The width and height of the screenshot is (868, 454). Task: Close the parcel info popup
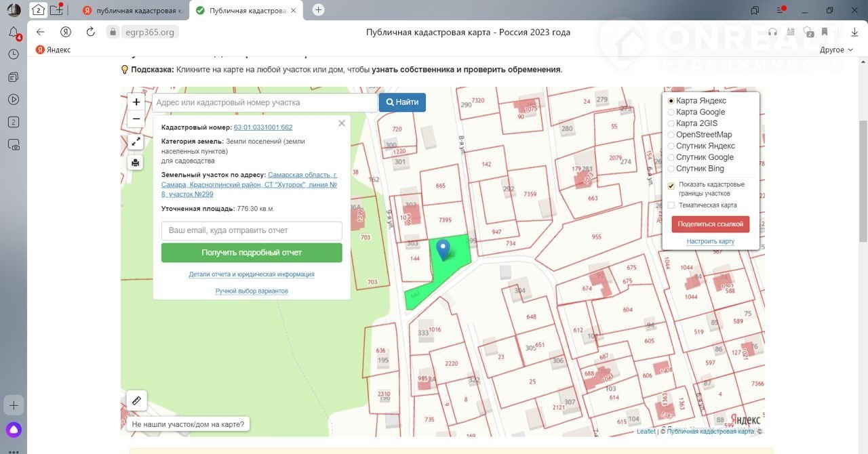click(342, 123)
